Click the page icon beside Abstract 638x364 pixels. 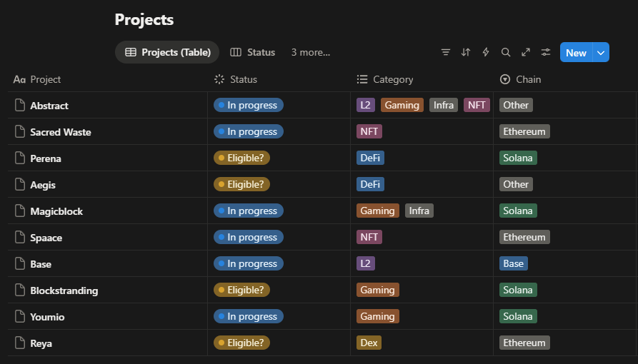20,106
